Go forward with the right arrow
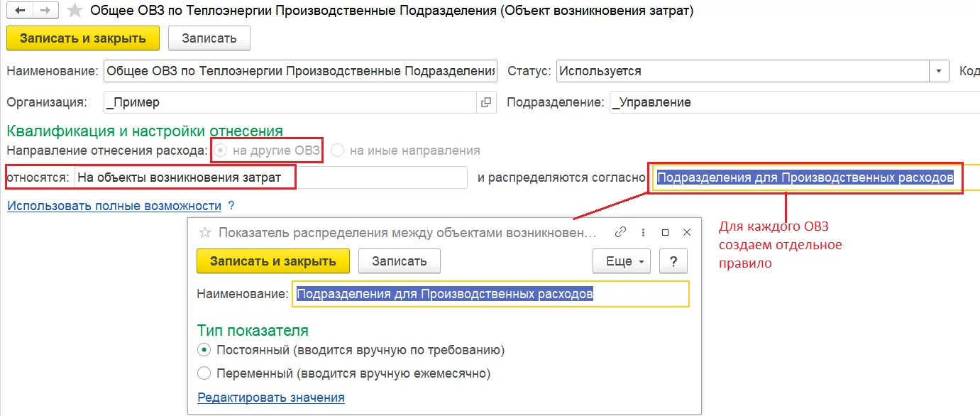 (x=46, y=11)
